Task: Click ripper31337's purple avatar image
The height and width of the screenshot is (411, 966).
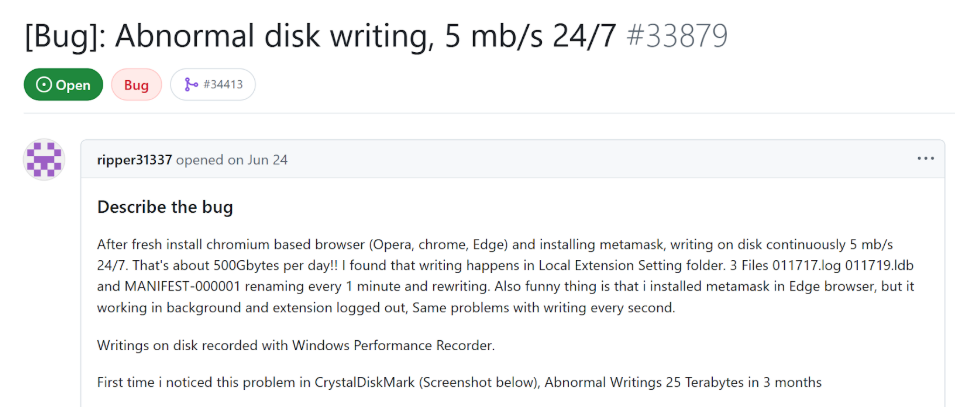Action: [43, 160]
